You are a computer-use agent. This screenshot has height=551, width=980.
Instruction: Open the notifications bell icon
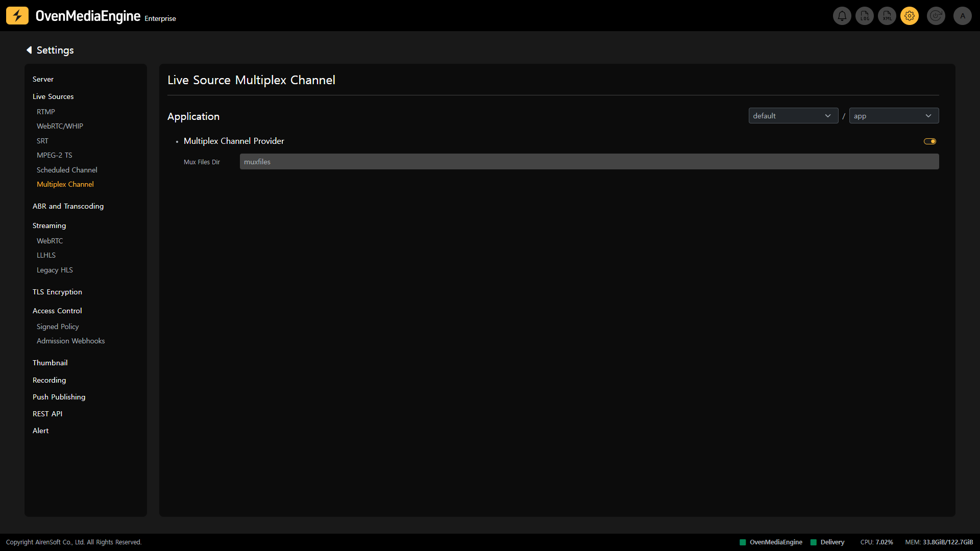(842, 16)
